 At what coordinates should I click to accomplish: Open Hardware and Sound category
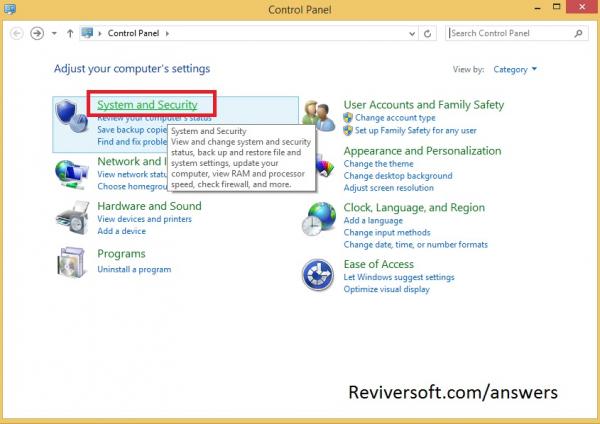(149, 206)
